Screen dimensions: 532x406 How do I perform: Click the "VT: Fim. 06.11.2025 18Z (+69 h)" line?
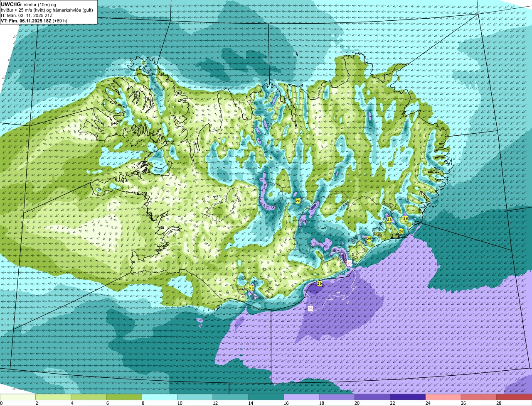tap(34, 20)
